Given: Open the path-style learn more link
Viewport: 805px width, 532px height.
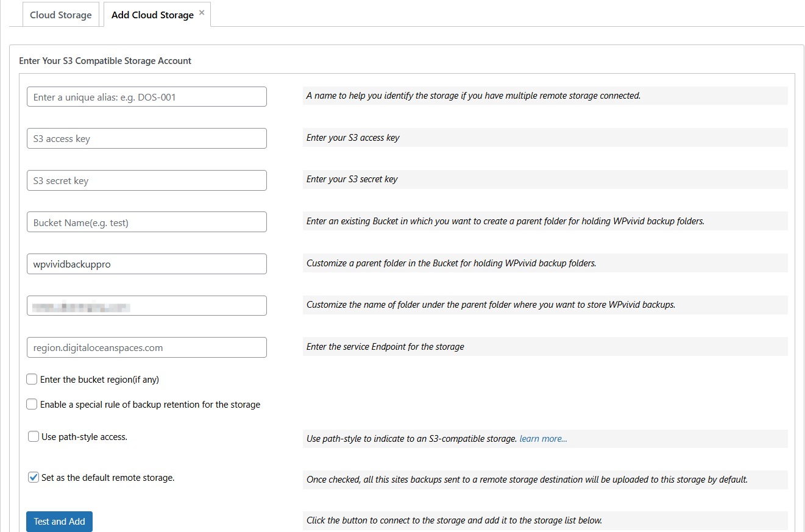Looking at the screenshot, I should pyautogui.click(x=543, y=439).
